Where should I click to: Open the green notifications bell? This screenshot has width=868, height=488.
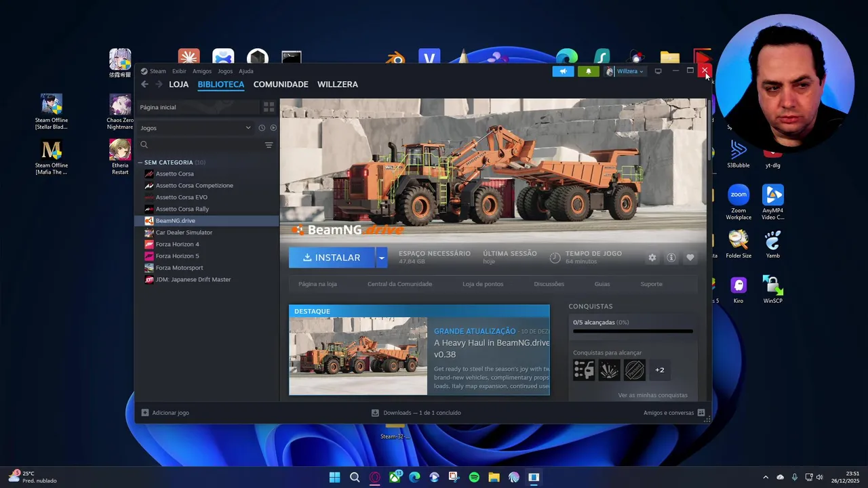tap(588, 71)
